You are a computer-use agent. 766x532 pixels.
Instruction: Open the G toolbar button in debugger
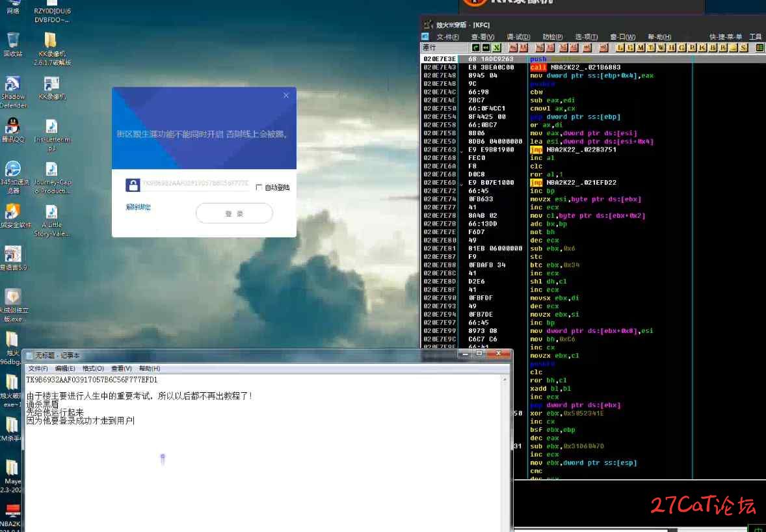682,47
